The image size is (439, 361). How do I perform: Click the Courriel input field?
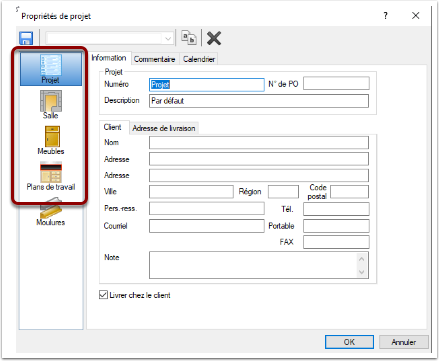(207, 226)
